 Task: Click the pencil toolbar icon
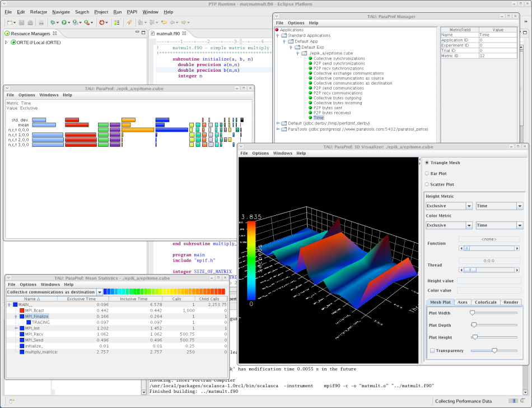point(129,22)
